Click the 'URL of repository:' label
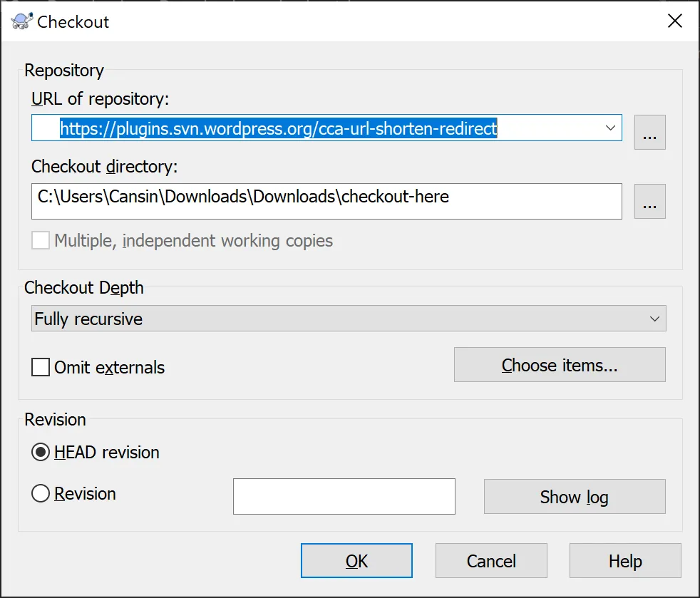The width and height of the screenshot is (700, 598). 100,98
